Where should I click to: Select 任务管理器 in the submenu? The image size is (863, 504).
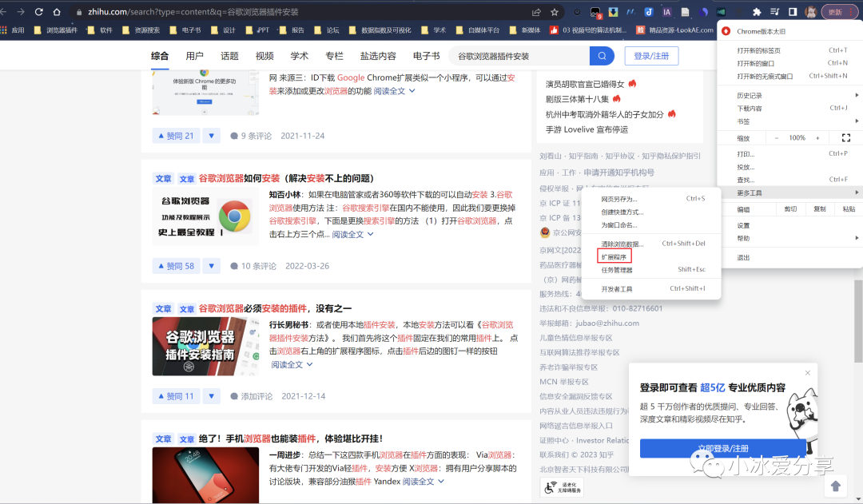[652, 270]
